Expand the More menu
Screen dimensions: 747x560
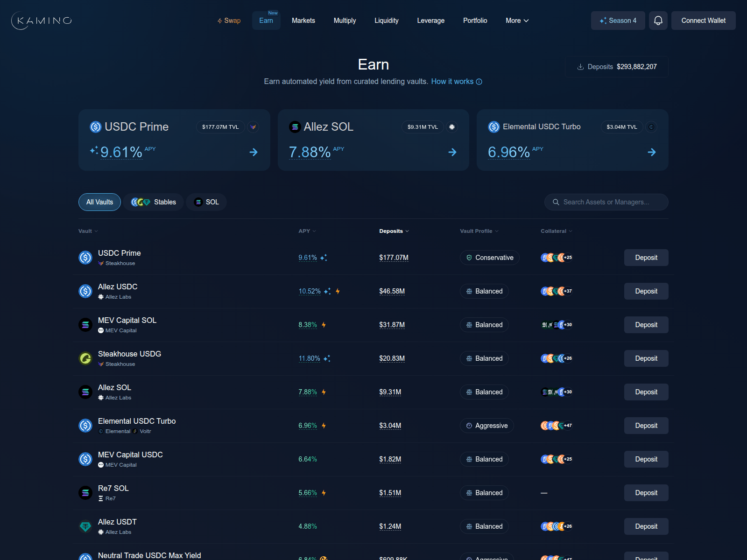coord(517,21)
